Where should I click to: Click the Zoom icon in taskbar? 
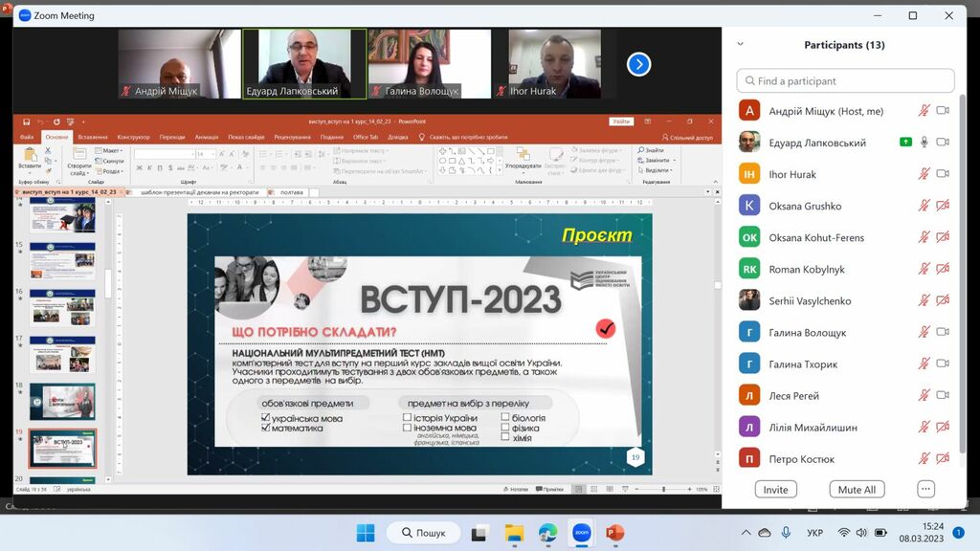tap(581, 533)
